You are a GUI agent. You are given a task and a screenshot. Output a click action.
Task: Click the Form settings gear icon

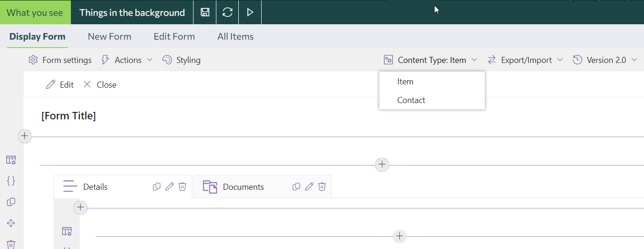pos(33,60)
